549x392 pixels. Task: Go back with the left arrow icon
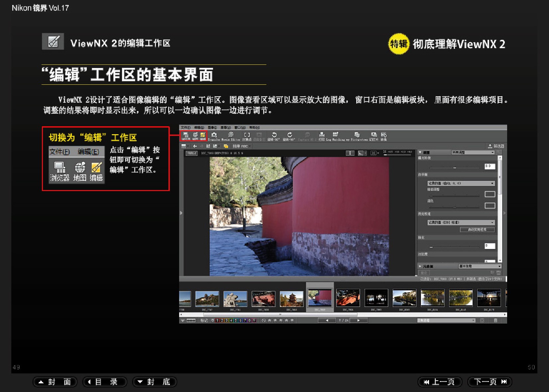pyautogui.click(x=195, y=146)
